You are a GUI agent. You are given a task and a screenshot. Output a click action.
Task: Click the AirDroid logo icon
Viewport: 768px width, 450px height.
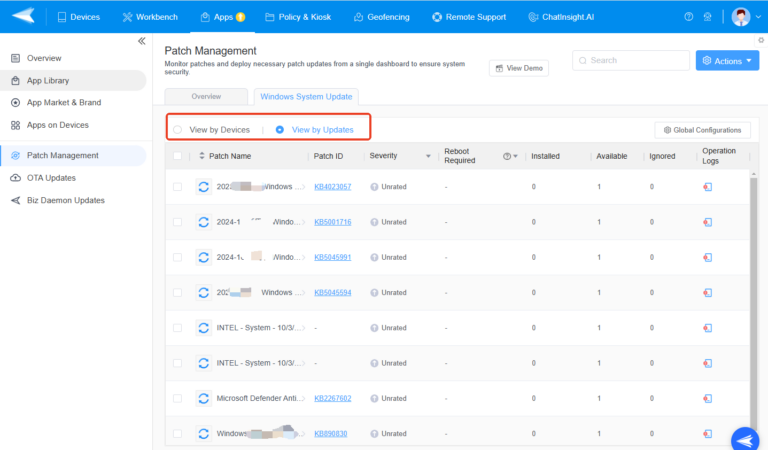[23, 17]
